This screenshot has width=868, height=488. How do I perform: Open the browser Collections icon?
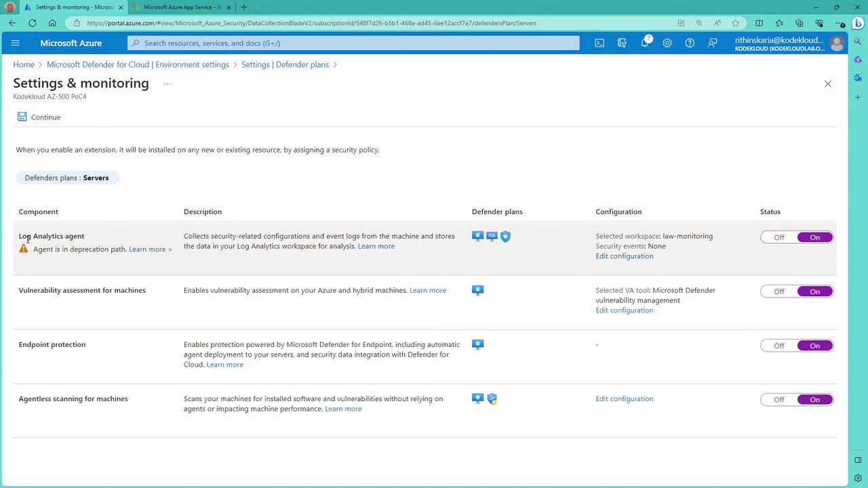pyautogui.click(x=799, y=23)
